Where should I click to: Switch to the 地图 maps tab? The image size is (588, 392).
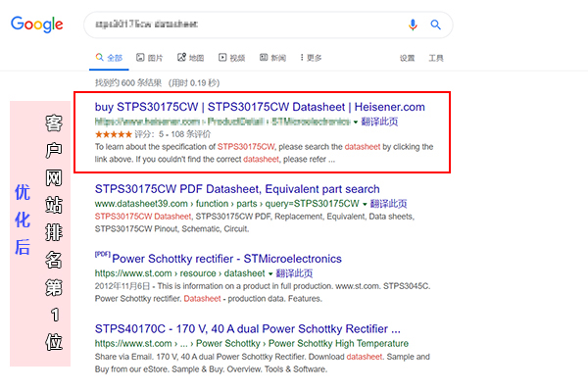coord(190,58)
